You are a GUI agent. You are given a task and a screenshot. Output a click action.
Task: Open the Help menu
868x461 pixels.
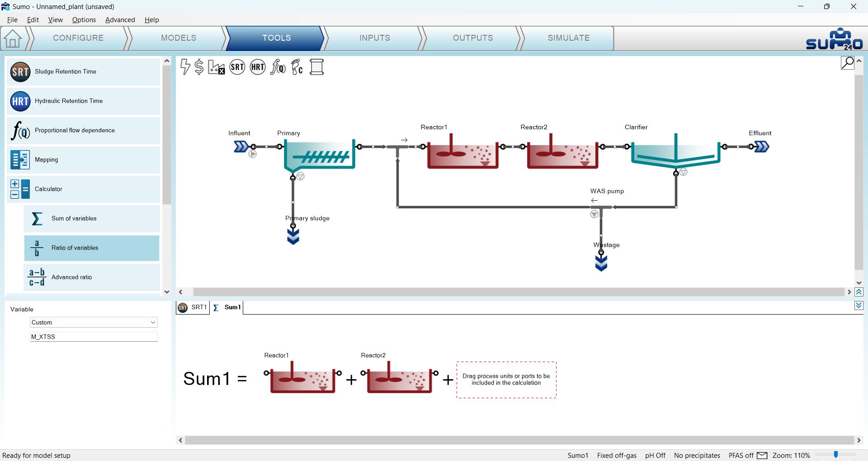[152, 20]
